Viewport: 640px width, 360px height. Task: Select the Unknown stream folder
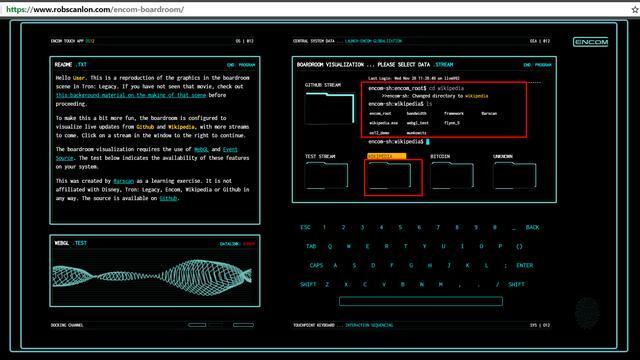click(x=515, y=176)
